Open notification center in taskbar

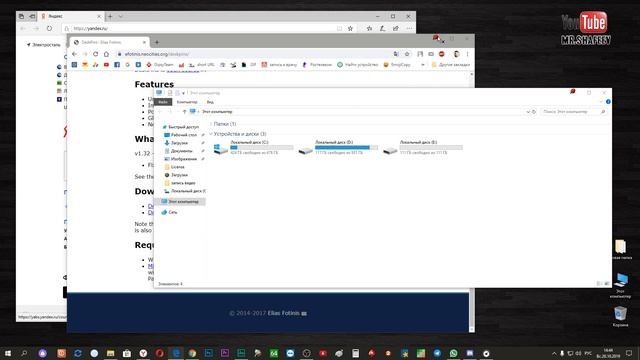point(629,353)
